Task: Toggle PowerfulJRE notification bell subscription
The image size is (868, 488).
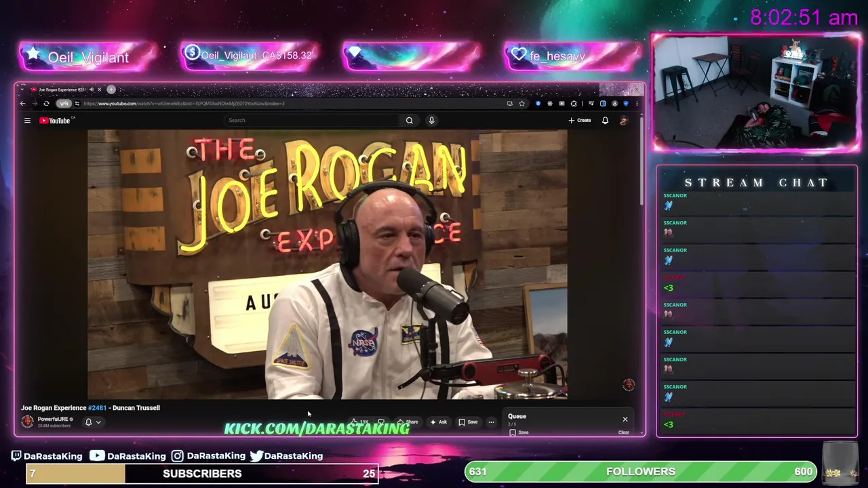Action: pos(88,422)
